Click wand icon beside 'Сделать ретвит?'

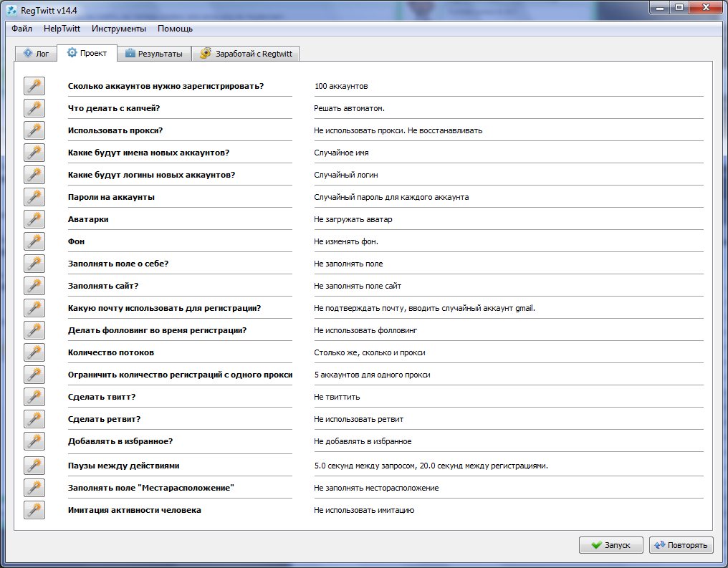coord(34,419)
